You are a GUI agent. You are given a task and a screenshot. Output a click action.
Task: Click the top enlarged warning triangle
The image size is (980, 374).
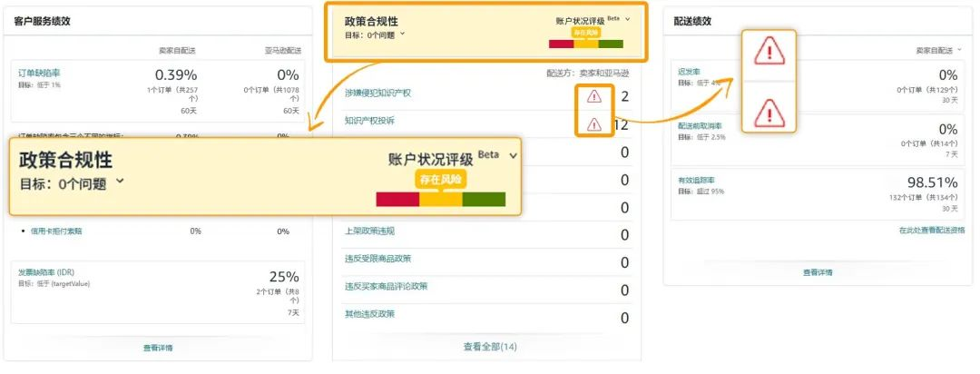point(769,54)
